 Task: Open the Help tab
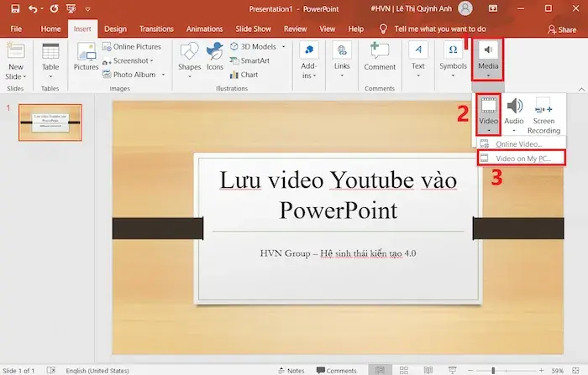(x=355, y=29)
